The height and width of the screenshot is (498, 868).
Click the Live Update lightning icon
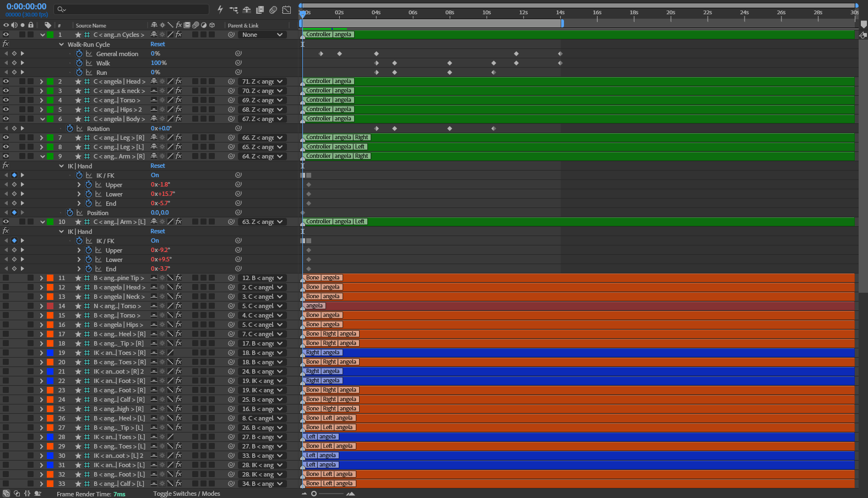(220, 9)
